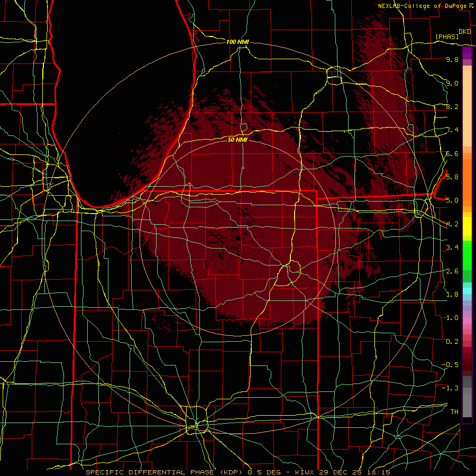
Task: Click the 5.8 scale value
Action: (452, 177)
